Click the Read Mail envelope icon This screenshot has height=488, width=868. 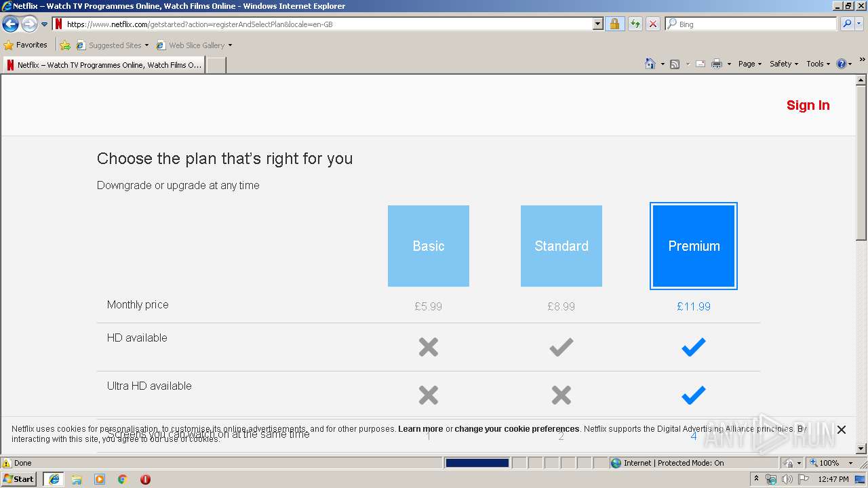coord(701,64)
